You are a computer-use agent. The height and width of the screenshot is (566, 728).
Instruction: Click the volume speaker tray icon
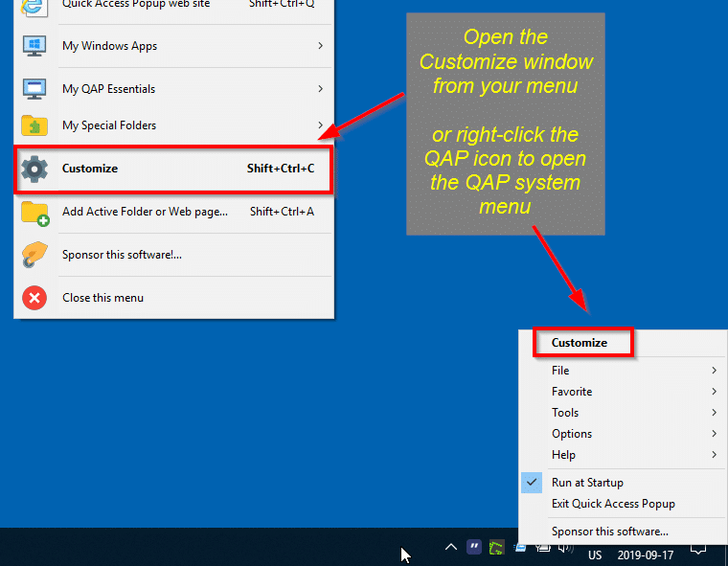[565, 548]
